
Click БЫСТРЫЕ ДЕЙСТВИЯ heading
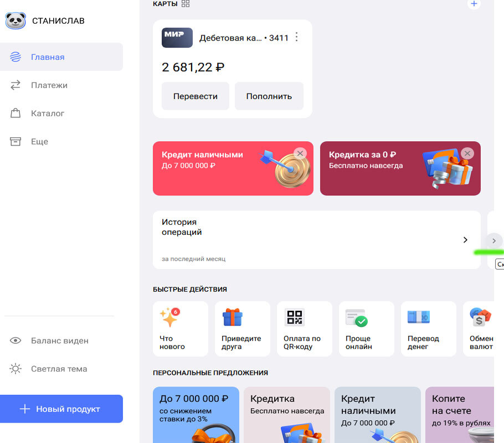[x=190, y=289]
